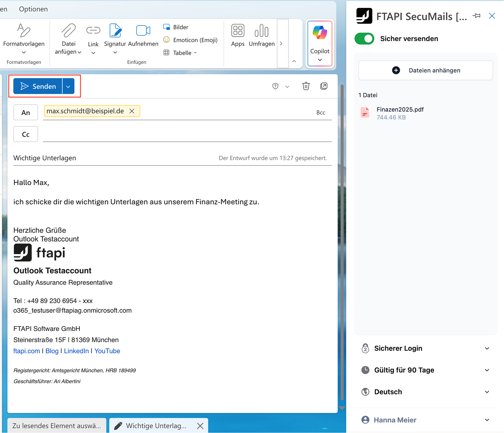Open the Senden options dropdown arrow

tap(68, 86)
